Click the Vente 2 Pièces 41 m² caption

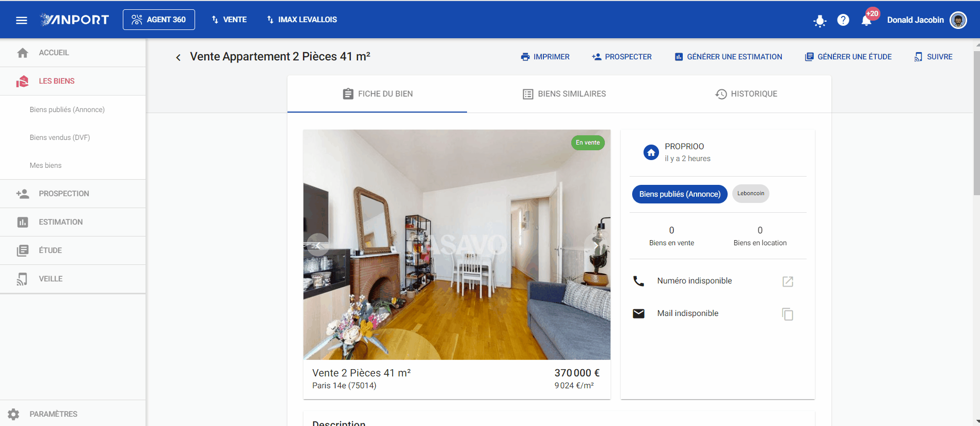pyautogui.click(x=361, y=373)
